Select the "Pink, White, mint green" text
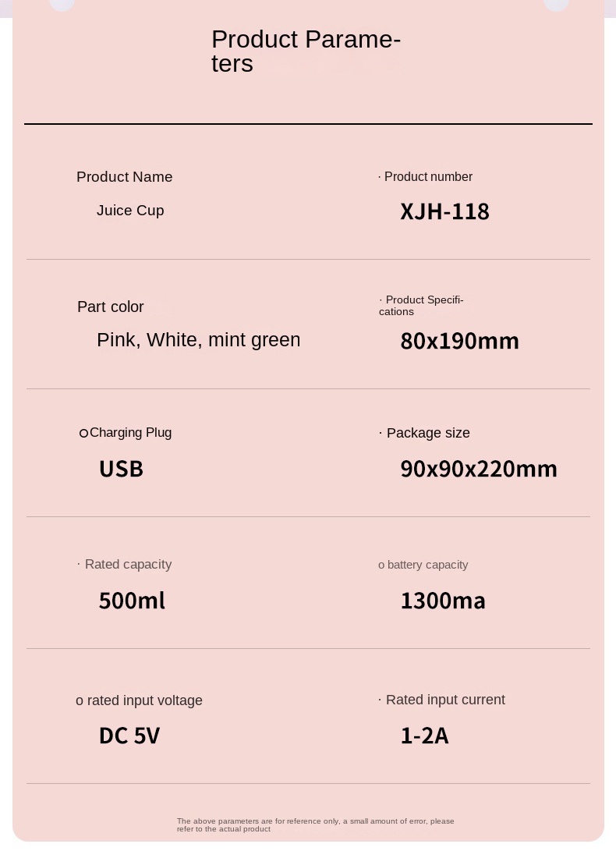The image size is (616, 858). point(198,340)
